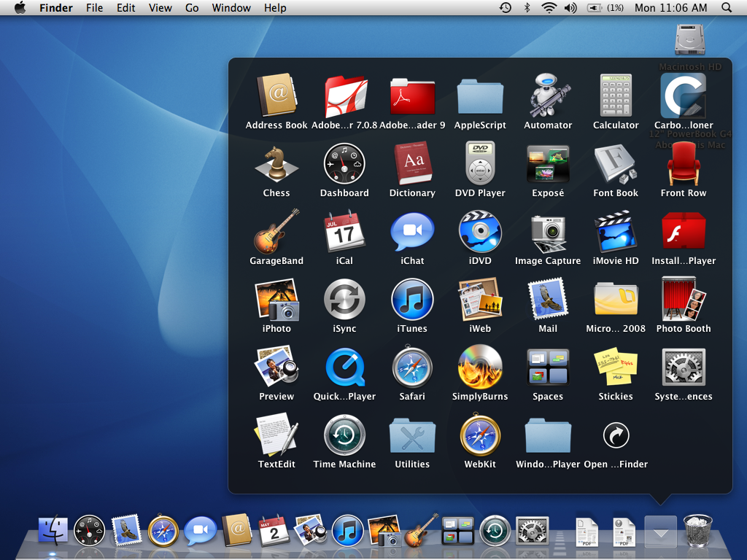Launch iDVD
This screenshot has height=560, width=747.
pos(480,231)
